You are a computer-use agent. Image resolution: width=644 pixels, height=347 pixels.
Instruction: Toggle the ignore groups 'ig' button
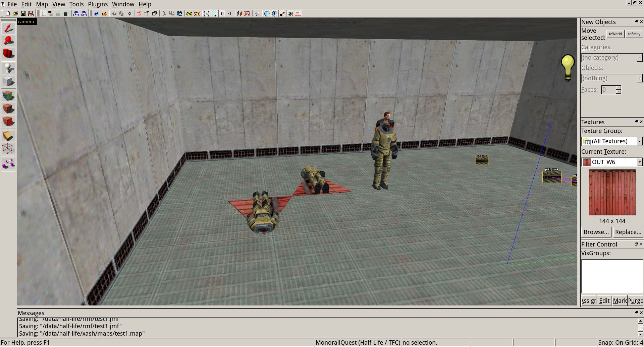129,13
